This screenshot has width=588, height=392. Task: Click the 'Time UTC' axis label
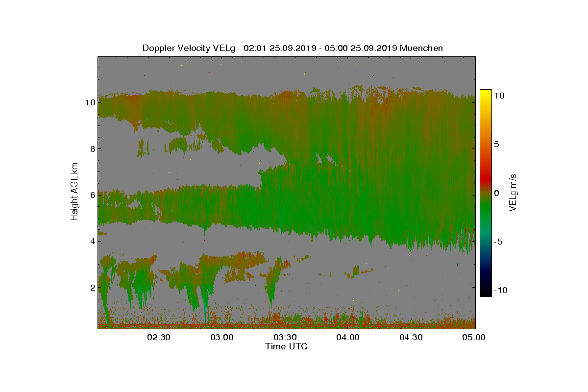click(286, 347)
